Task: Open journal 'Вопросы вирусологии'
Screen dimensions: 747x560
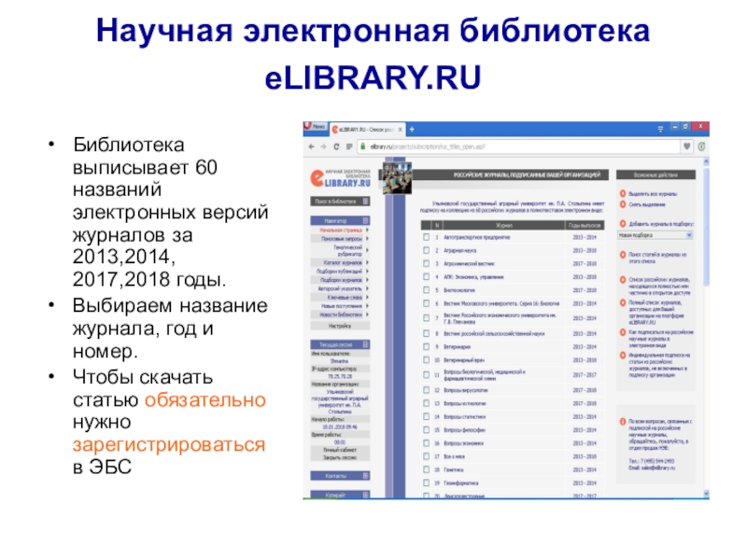Action: pyautogui.click(x=465, y=390)
